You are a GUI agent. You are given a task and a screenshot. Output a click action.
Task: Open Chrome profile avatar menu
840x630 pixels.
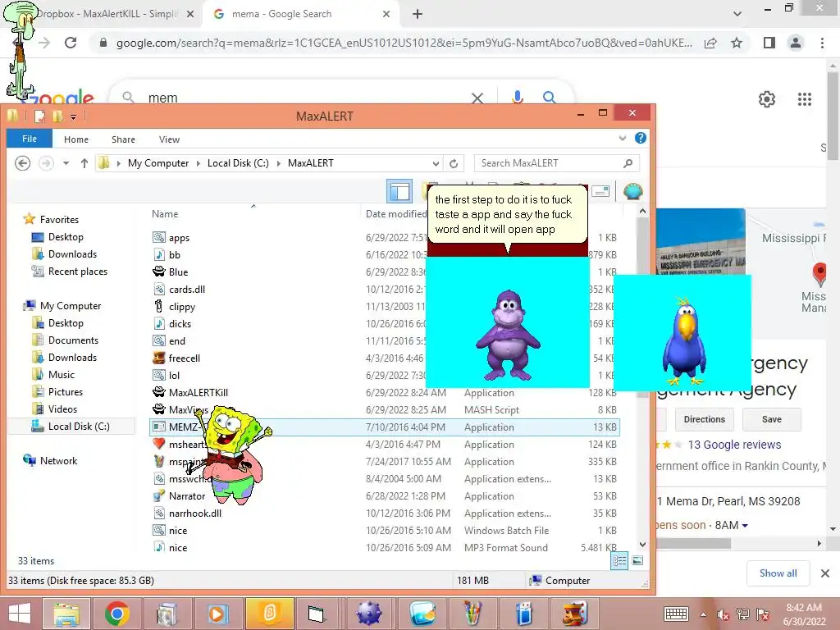(796, 43)
